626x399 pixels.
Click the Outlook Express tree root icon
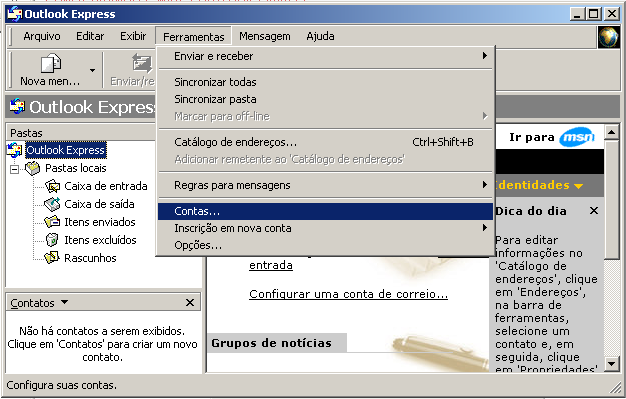click(x=15, y=150)
